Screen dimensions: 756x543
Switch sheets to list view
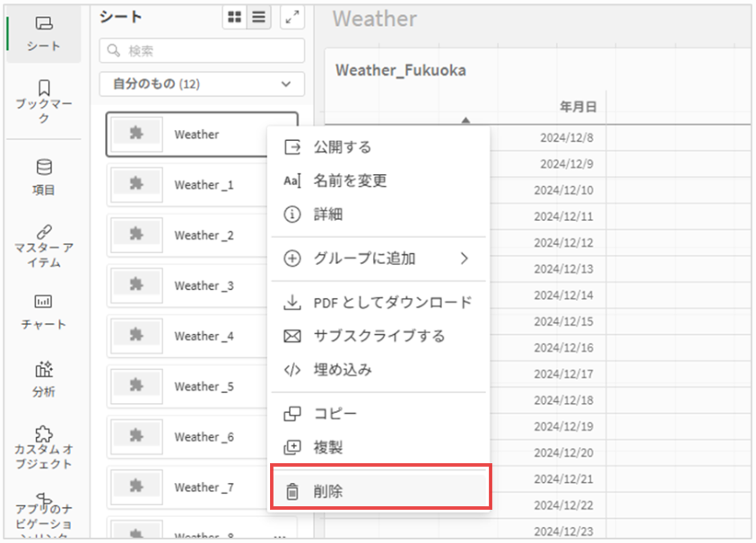coord(258,17)
